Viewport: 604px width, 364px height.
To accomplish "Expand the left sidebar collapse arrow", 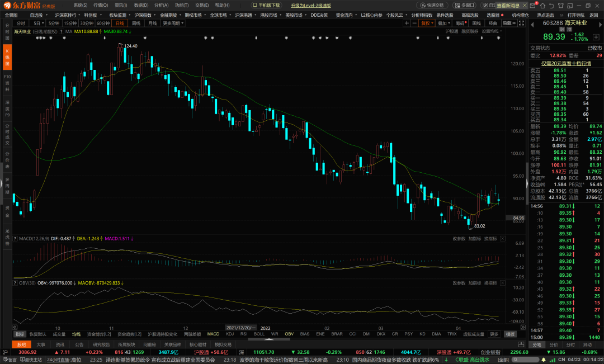I will tap(2, 183).
